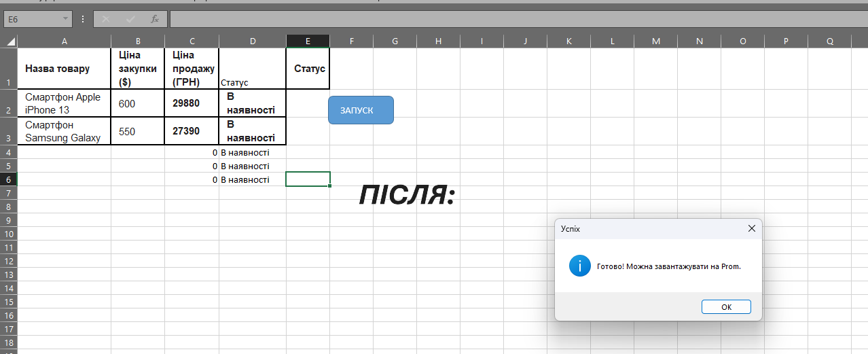Select row 15 header
868x354 pixels.
point(9,302)
